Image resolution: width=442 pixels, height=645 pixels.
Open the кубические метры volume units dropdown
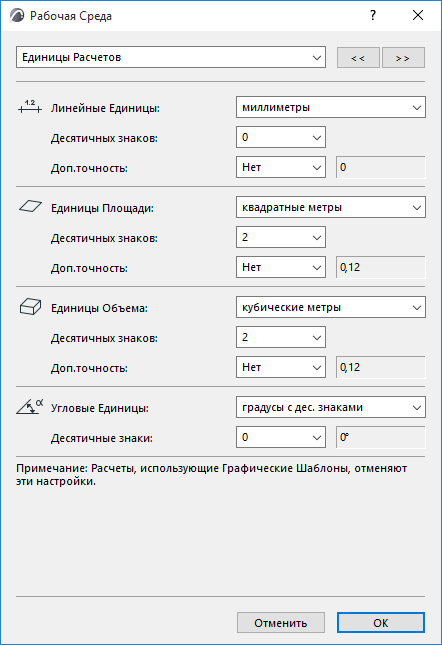coord(331,307)
